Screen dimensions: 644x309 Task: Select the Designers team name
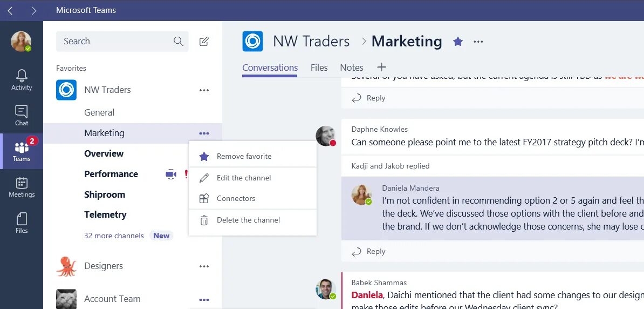104,266
